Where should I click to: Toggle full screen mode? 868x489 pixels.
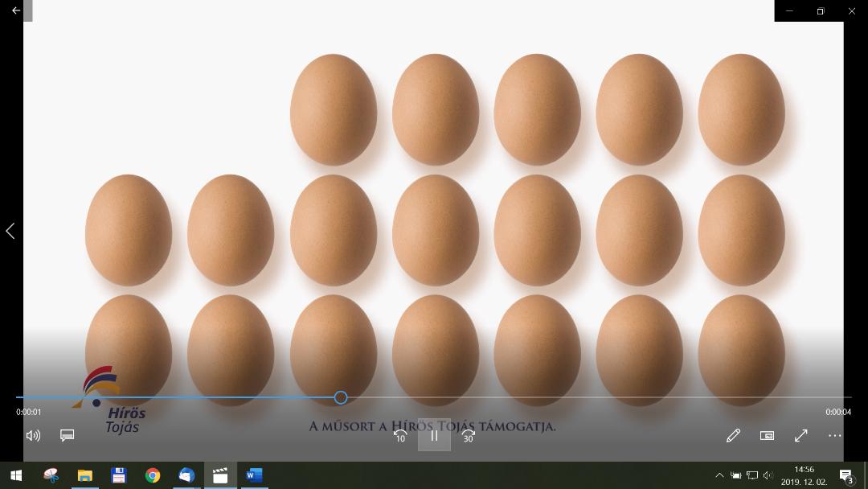(x=801, y=435)
